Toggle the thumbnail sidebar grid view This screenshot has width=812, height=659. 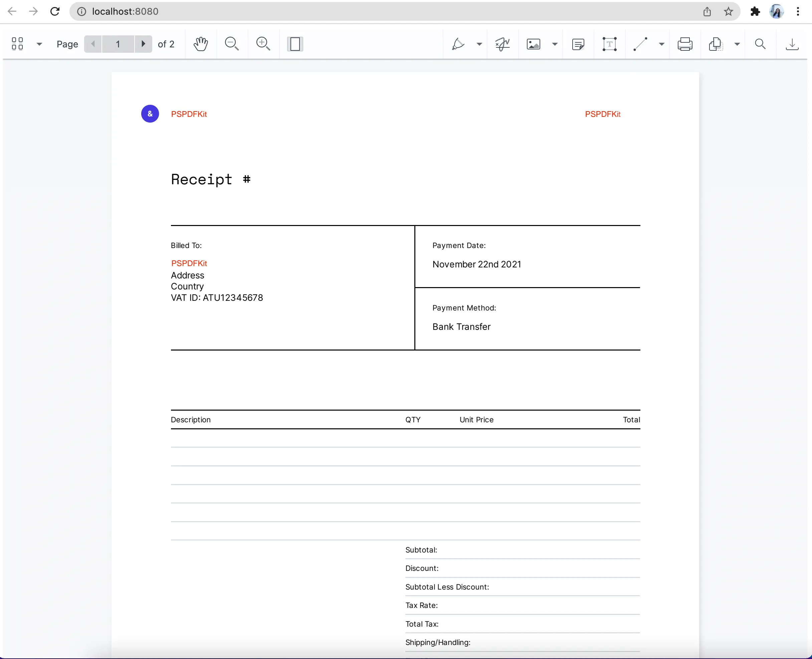point(17,44)
